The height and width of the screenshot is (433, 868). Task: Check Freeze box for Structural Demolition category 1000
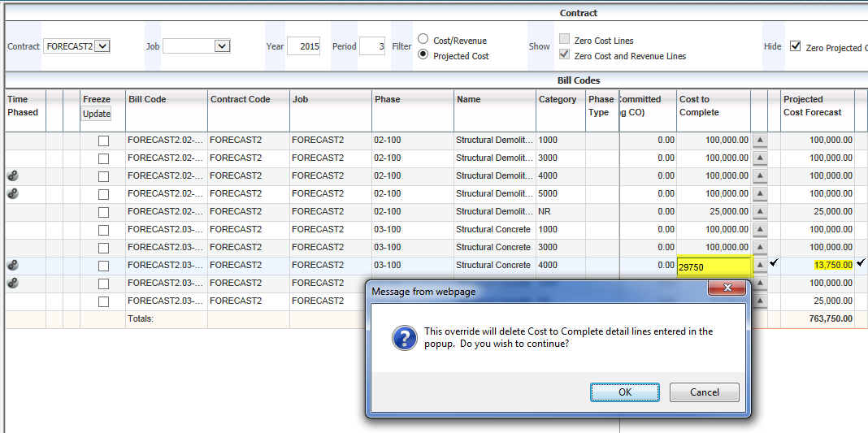coord(103,141)
